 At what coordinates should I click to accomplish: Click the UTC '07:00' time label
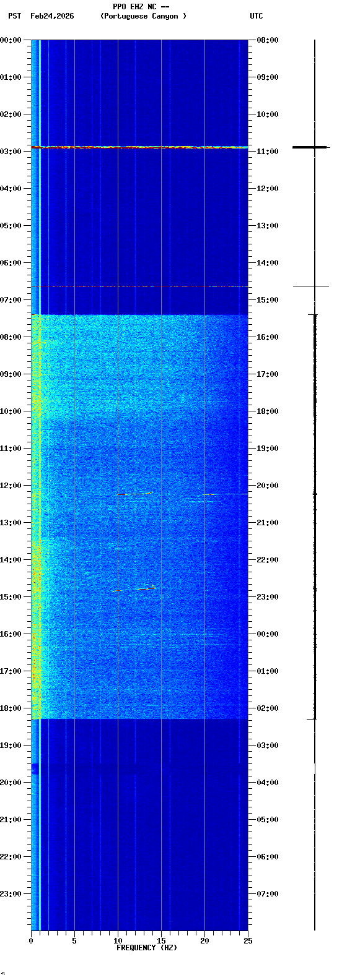click(x=268, y=894)
